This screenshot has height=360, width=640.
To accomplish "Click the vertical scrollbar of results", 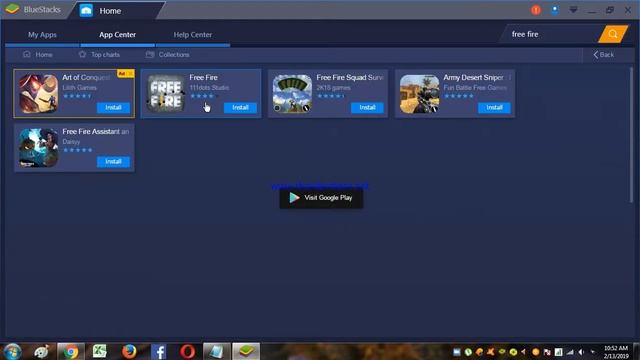I will (x=631, y=135).
